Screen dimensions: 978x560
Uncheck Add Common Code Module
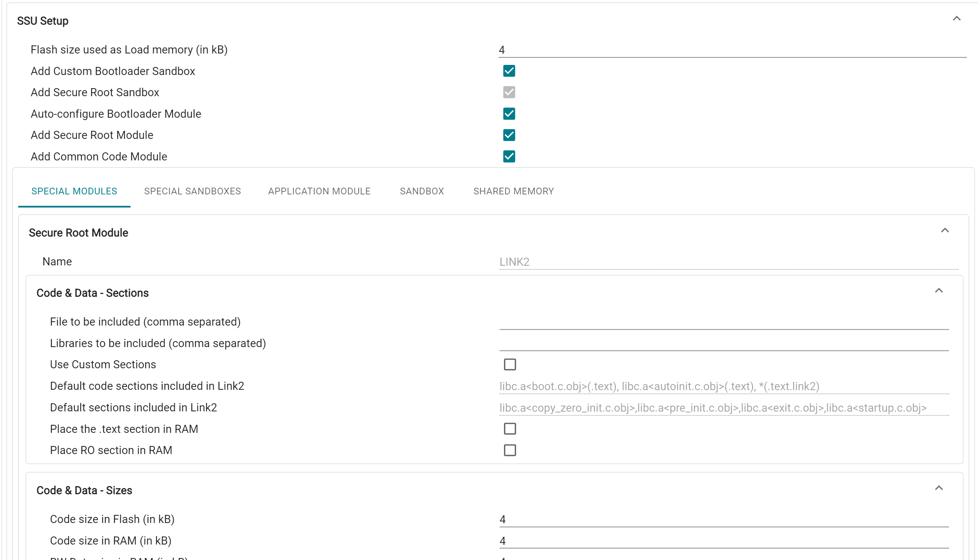click(509, 156)
